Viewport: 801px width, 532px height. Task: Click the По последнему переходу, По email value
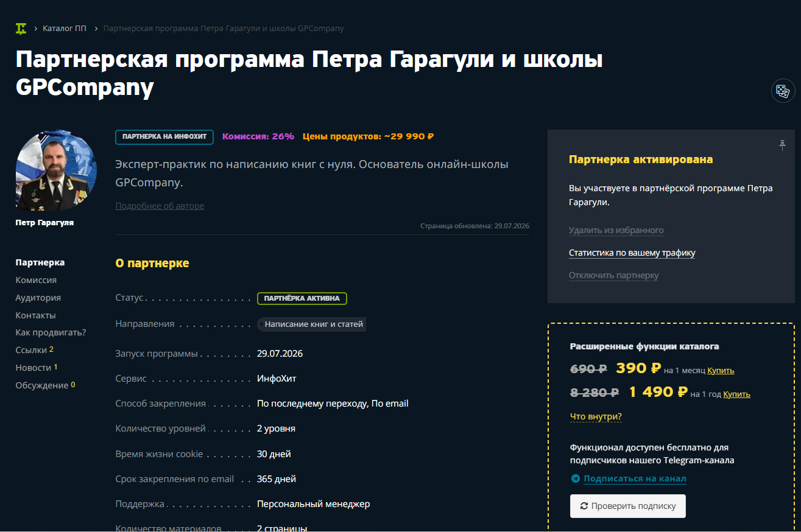coord(333,404)
